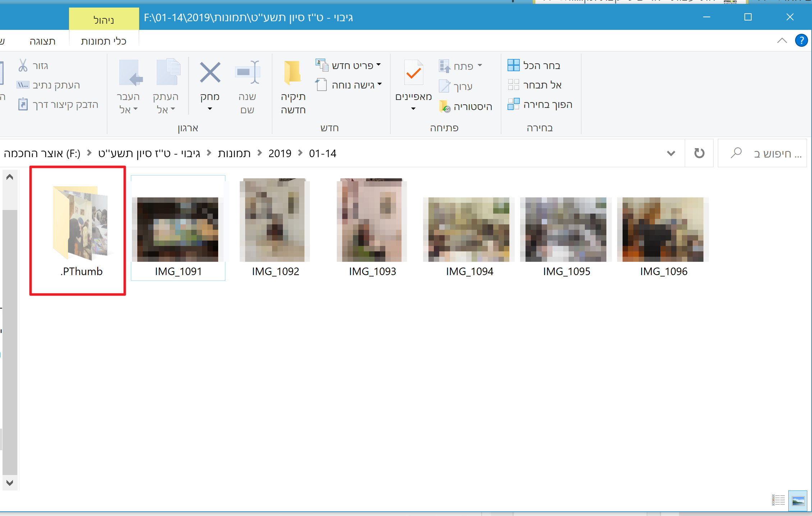Click the vertical scrollbar down arrow

pos(10,483)
